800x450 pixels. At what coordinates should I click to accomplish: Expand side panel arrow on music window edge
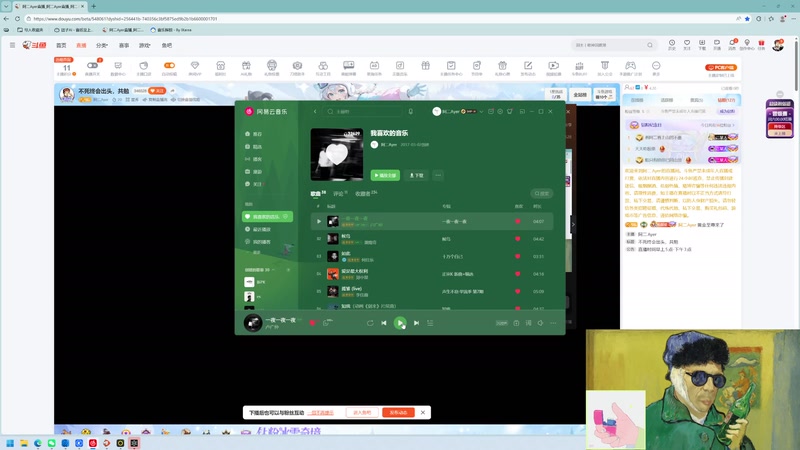click(573, 224)
